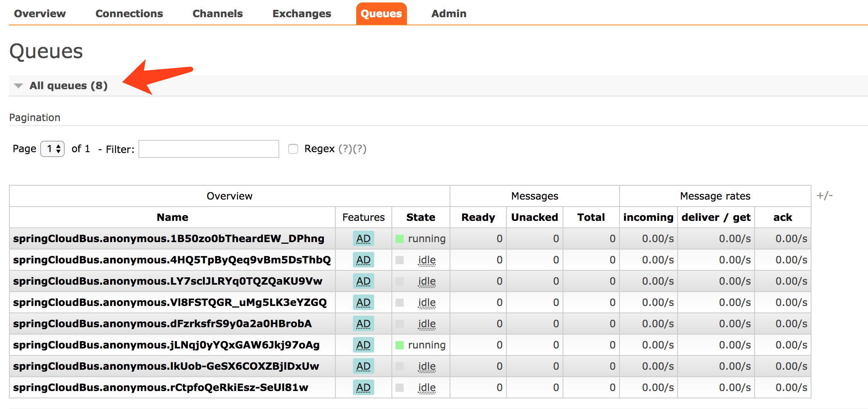Screen dimensions: 868x409
Task: Sort table by Name column
Action: click(172, 217)
